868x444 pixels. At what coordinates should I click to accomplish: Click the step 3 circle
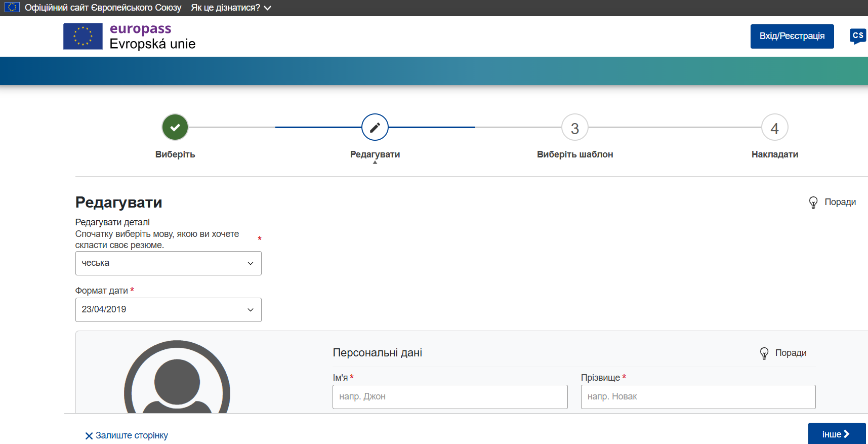574,128
